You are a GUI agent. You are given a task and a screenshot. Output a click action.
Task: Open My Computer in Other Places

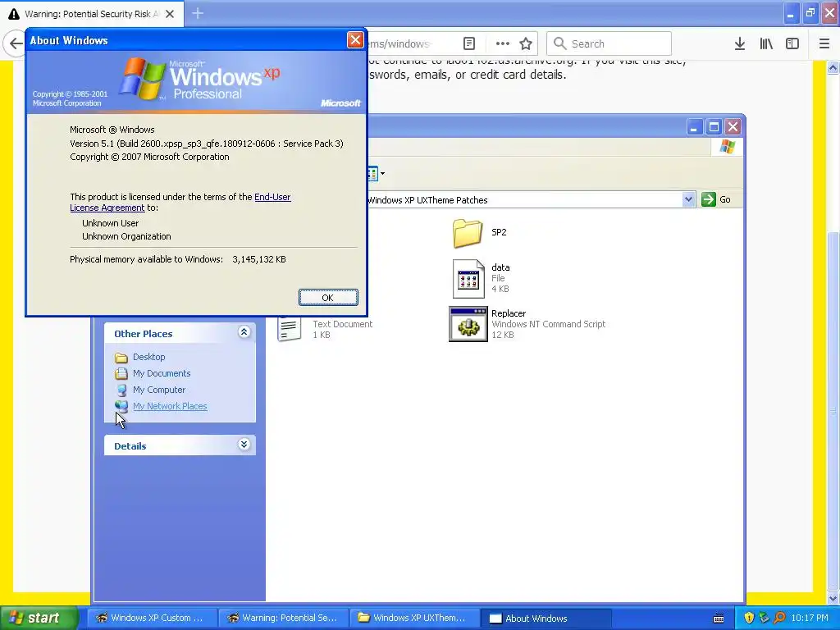[x=159, y=390]
